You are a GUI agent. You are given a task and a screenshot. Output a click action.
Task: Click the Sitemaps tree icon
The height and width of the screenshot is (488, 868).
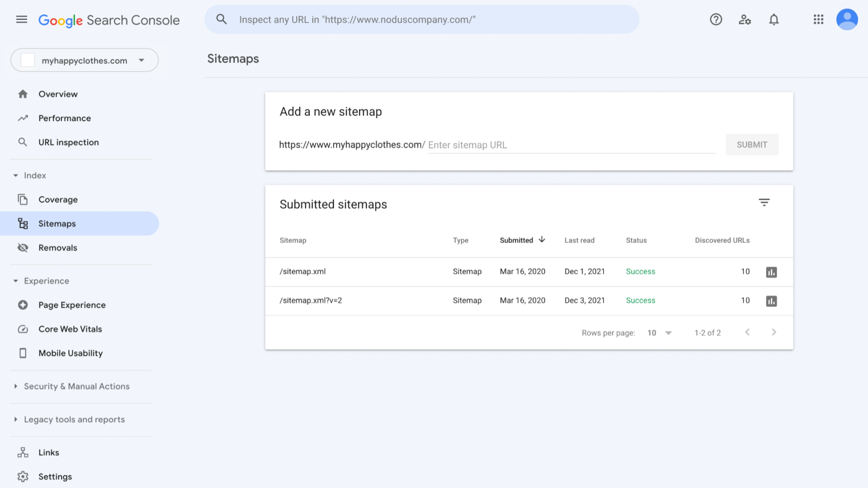23,224
